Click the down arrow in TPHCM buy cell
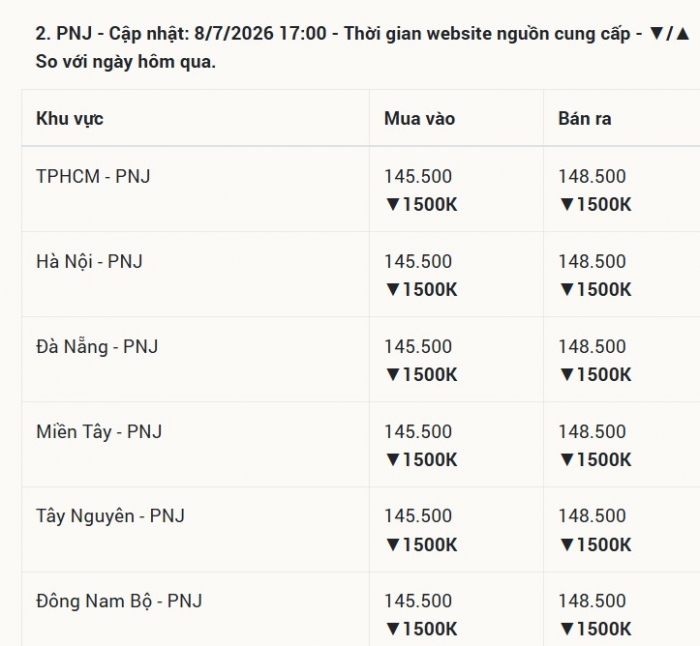 coord(393,204)
